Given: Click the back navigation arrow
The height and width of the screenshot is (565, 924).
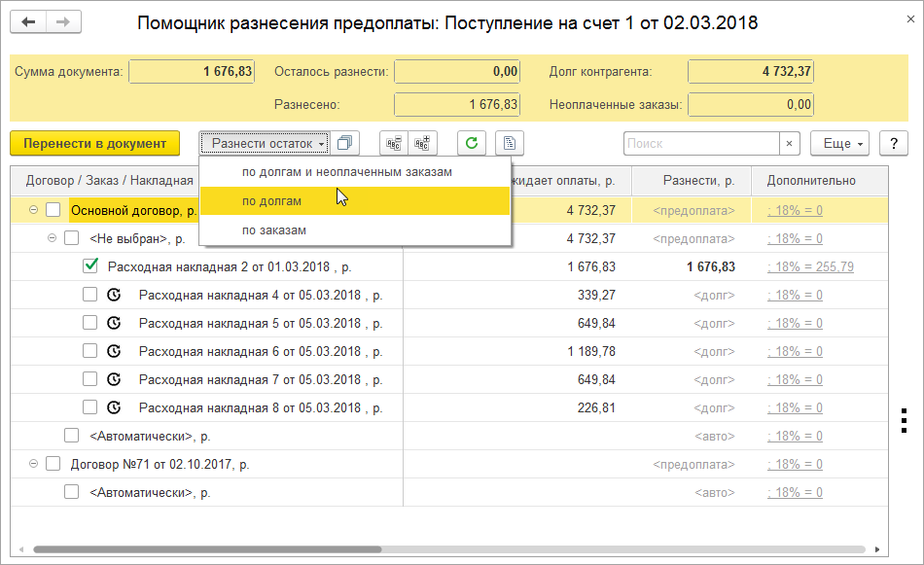Looking at the screenshot, I should (x=30, y=22).
